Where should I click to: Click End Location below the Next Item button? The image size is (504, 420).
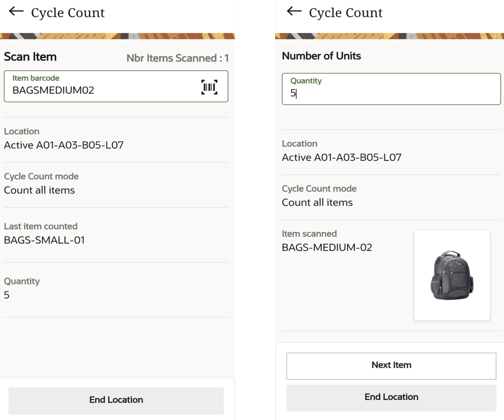click(391, 398)
